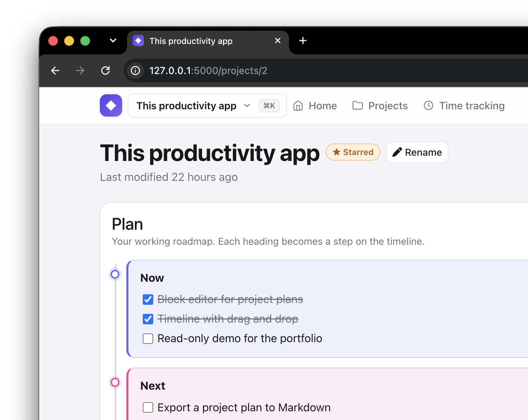Check Export a project plan to Markdown

148,407
